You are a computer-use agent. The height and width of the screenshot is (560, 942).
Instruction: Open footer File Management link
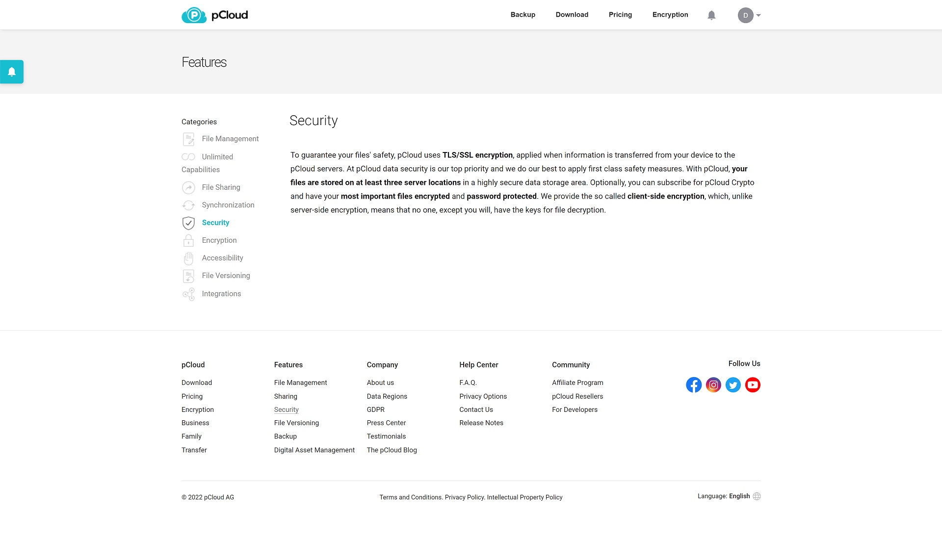pyautogui.click(x=300, y=382)
